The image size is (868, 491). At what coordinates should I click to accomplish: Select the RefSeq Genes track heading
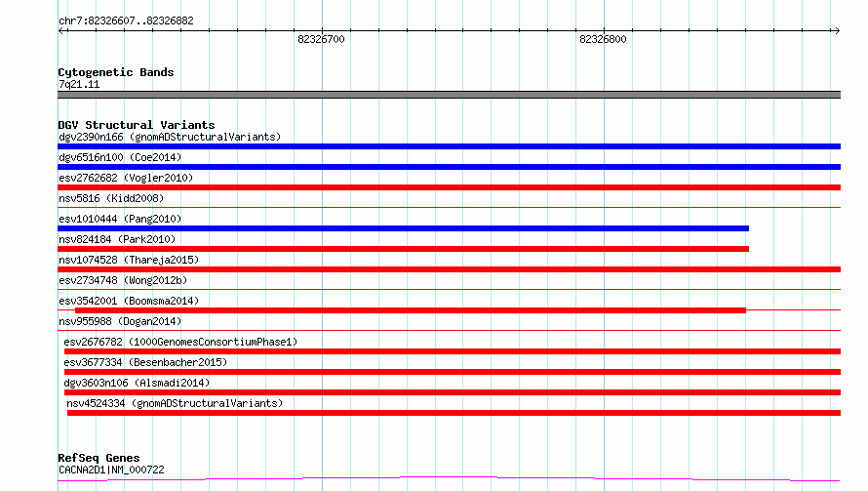click(x=99, y=458)
